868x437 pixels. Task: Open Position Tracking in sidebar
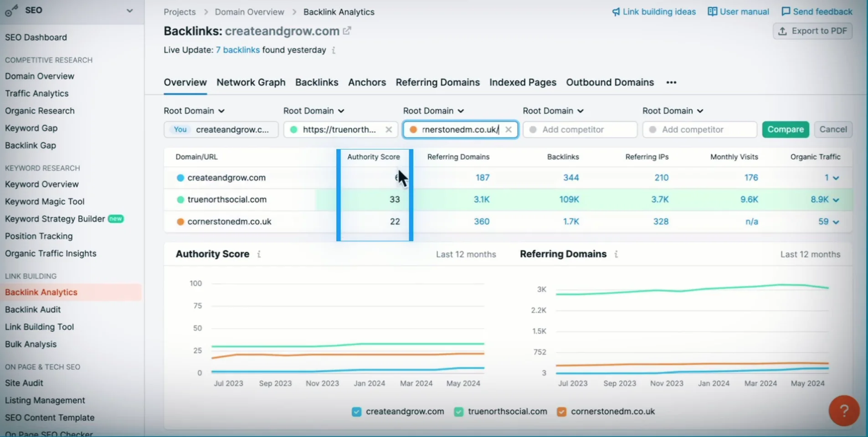[x=39, y=236]
